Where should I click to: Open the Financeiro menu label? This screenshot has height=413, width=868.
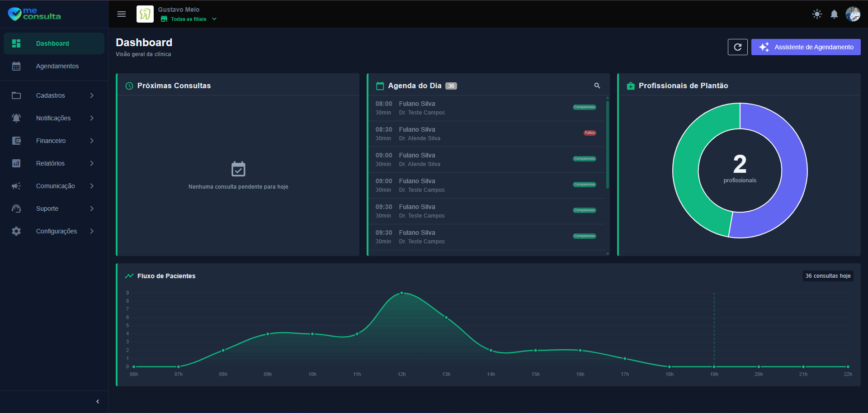click(x=51, y=141)
